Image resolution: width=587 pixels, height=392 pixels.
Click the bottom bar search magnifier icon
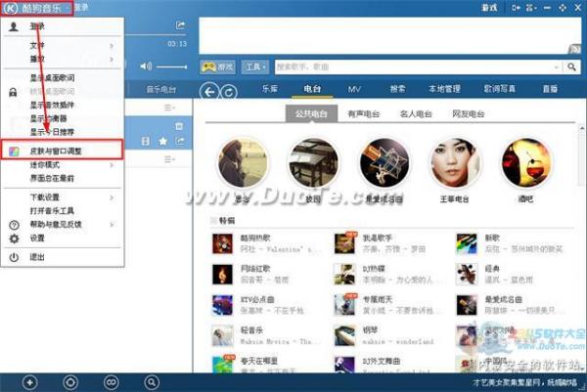pos(152,382)
